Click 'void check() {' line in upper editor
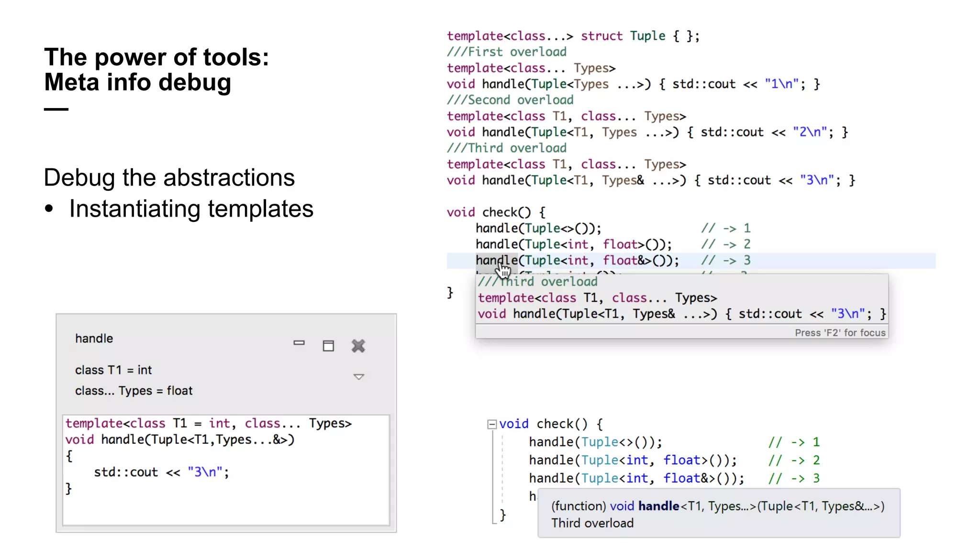980x551 pixels. 496,212
